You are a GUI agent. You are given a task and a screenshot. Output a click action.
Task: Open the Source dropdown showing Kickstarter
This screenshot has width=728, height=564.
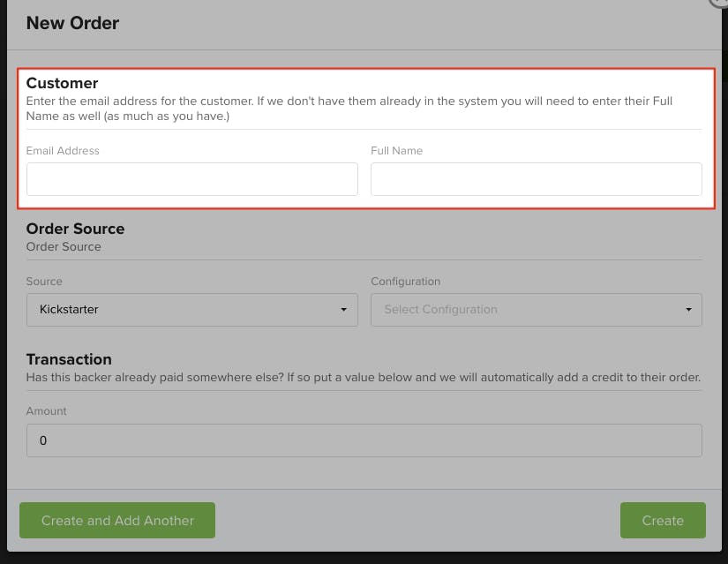tap(191, 310)
